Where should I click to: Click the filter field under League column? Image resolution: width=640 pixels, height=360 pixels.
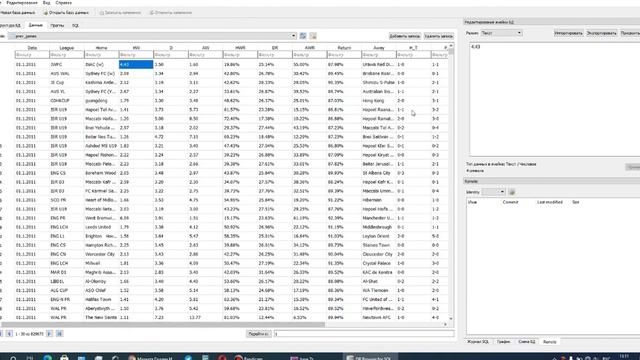point(67,55)
